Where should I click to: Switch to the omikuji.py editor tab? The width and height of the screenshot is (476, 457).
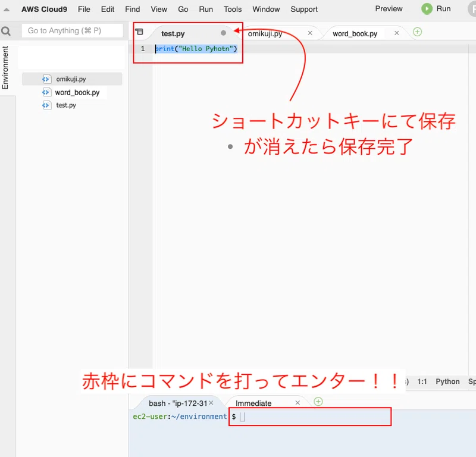(265, 34)
